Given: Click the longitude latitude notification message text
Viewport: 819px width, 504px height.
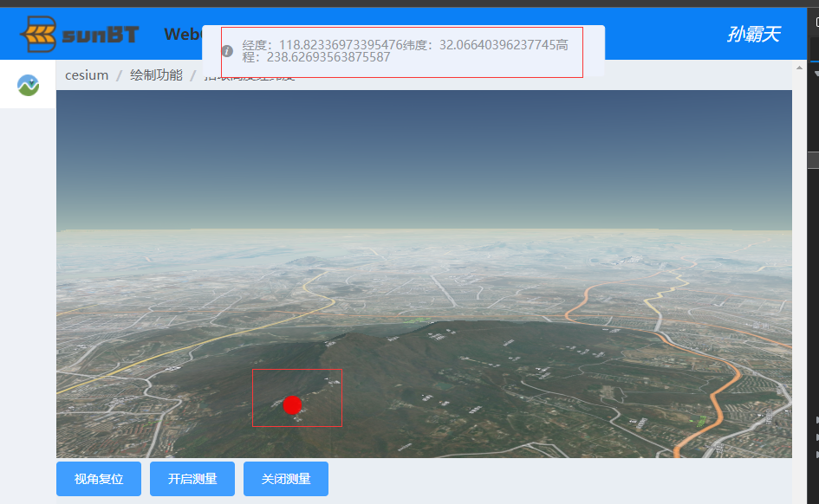Looking at the screenshot, I should click(399, 51).
